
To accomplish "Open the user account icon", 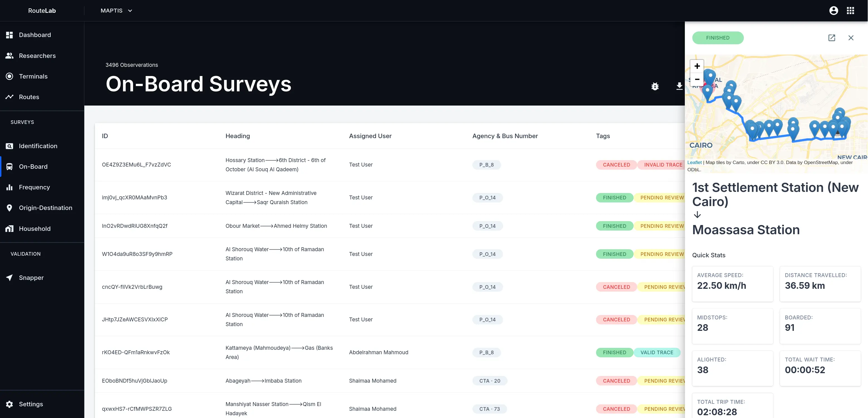I will click(833, 11).
